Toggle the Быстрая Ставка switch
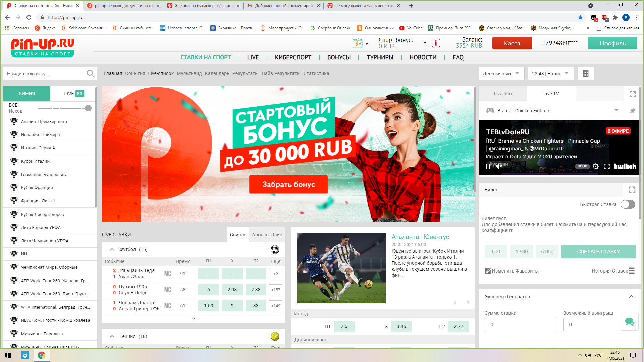Image resolution: width=644 pixels, height=362 pixels. click(x=628, y=204)
